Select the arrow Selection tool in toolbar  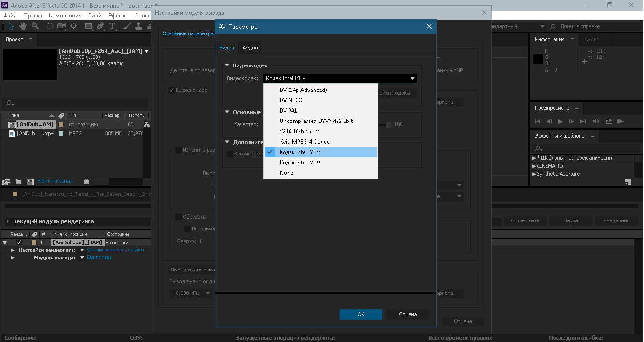point(11,26)
